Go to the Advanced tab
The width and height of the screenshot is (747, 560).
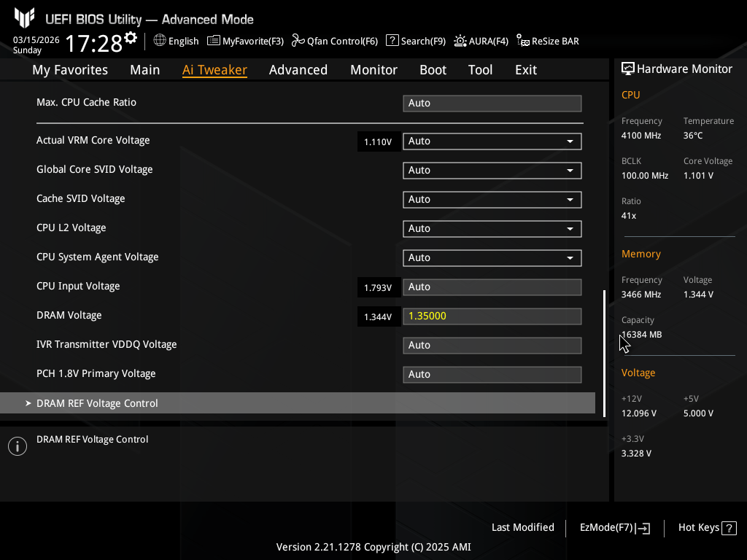point(298,70)
